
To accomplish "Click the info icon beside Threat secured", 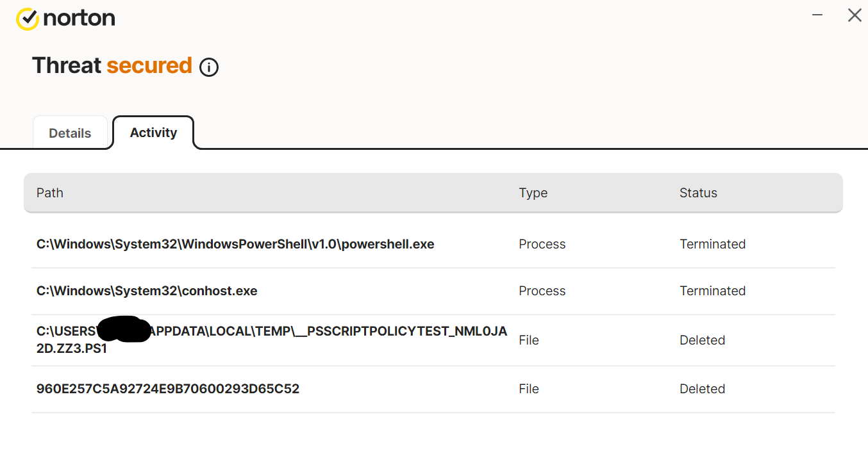I will point(209,67).
